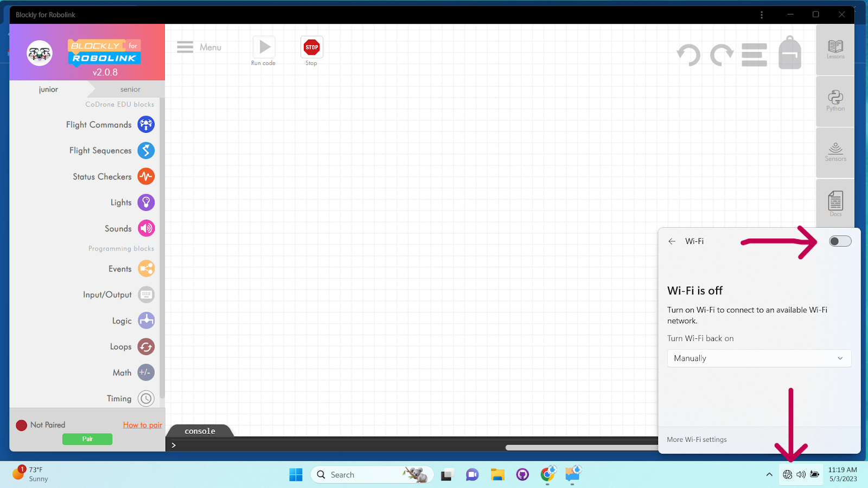Image resolution: width=868 pixels, height=488 pixels.
Task: Click the block category list scrollbar
Action: tap(162, 249)
